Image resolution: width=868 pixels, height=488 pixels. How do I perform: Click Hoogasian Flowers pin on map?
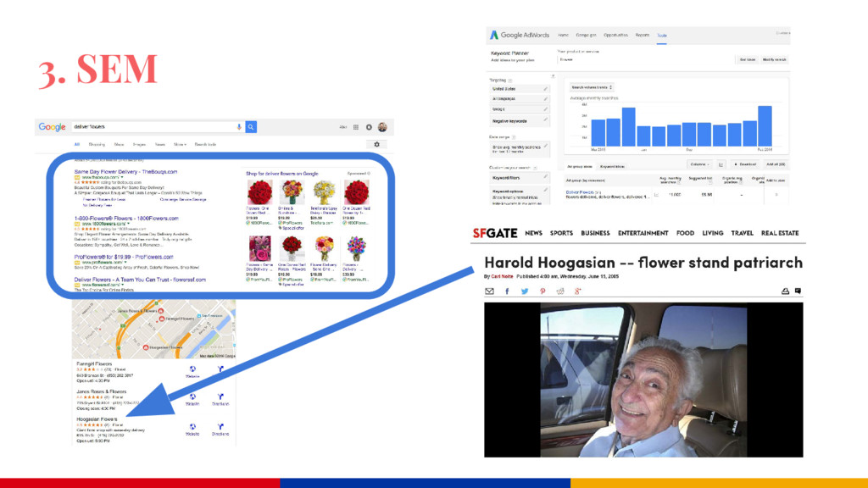point(146,347)
